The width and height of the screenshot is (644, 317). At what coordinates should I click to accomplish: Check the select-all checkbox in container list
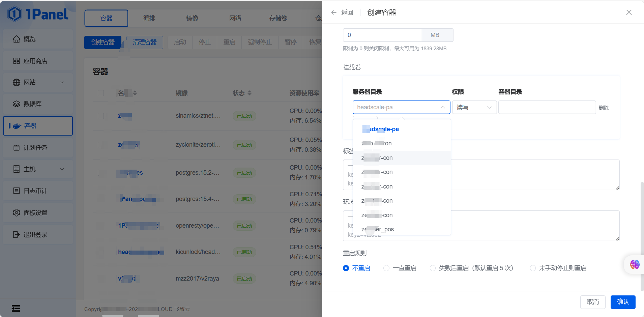101,93
